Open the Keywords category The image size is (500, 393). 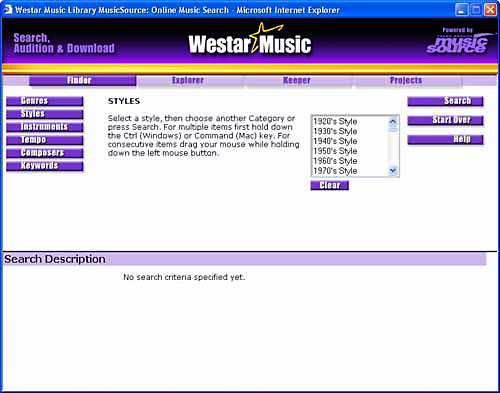[x=45, y=166]
